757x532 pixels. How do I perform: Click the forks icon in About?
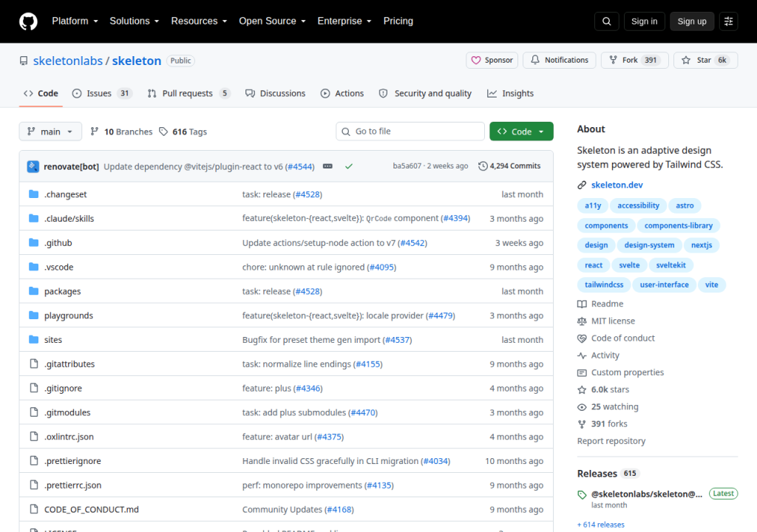582,424
